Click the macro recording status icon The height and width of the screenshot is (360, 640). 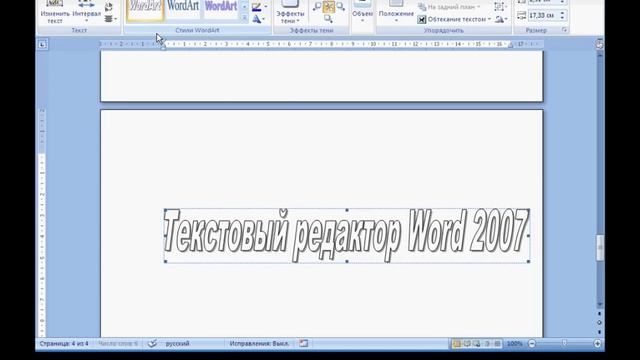pos(304,344)
